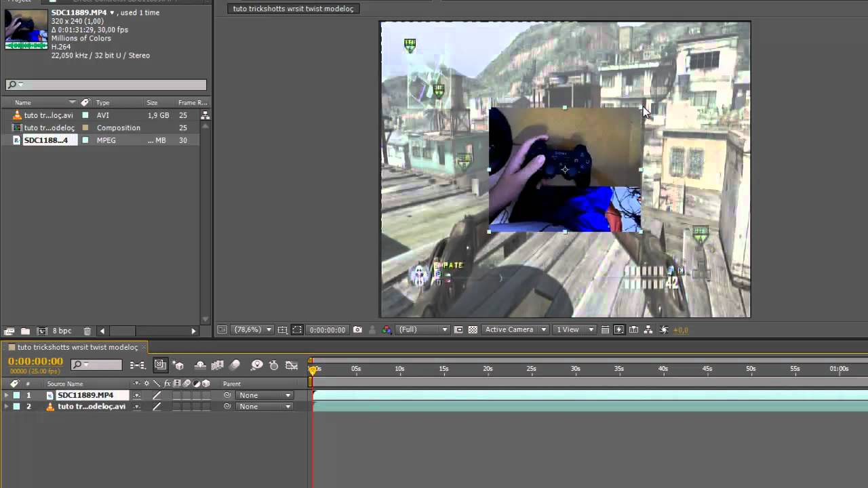
Task: Toggle the Transparency Grid
Action: coord(473,329)
